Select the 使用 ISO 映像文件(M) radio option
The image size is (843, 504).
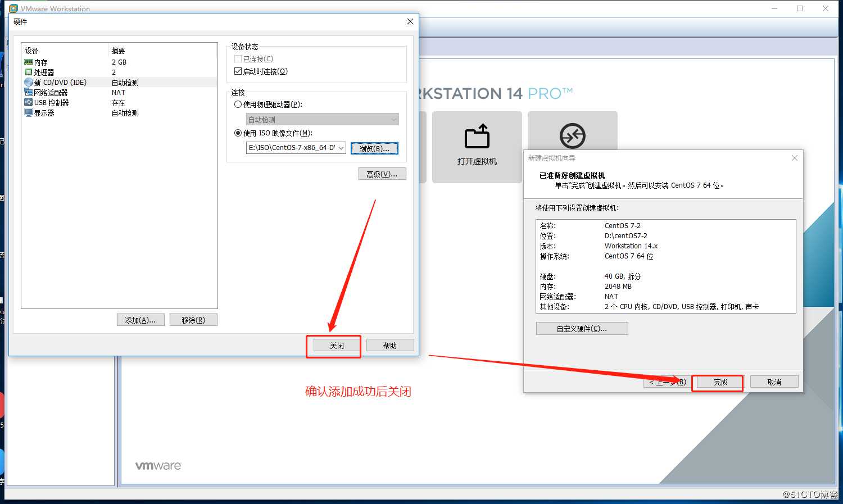click(238, 133)
